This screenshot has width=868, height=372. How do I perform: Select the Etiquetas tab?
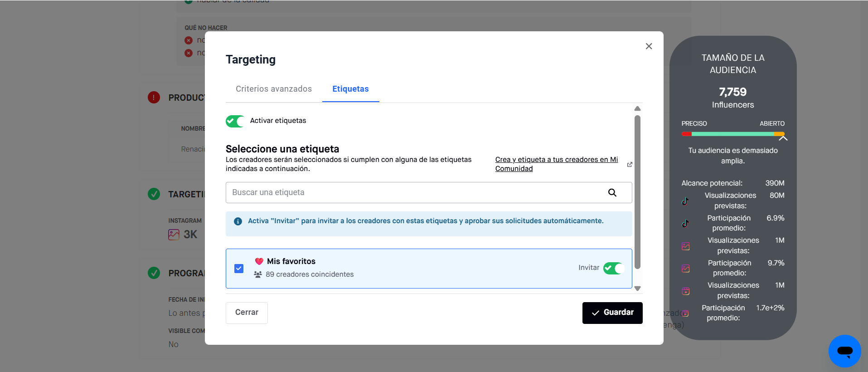350,89
